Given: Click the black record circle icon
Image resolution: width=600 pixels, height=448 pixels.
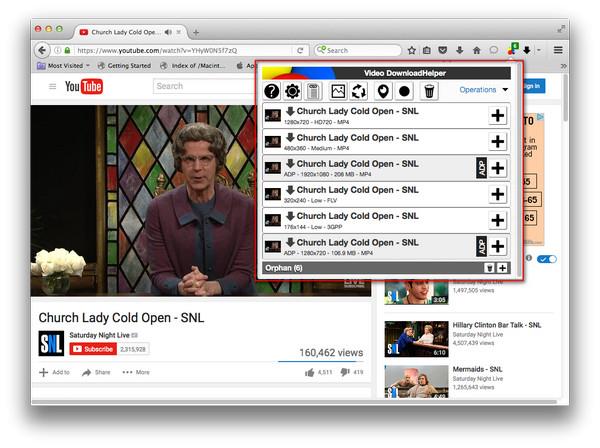Looking at the screenshot, I should tap(405, 91).
